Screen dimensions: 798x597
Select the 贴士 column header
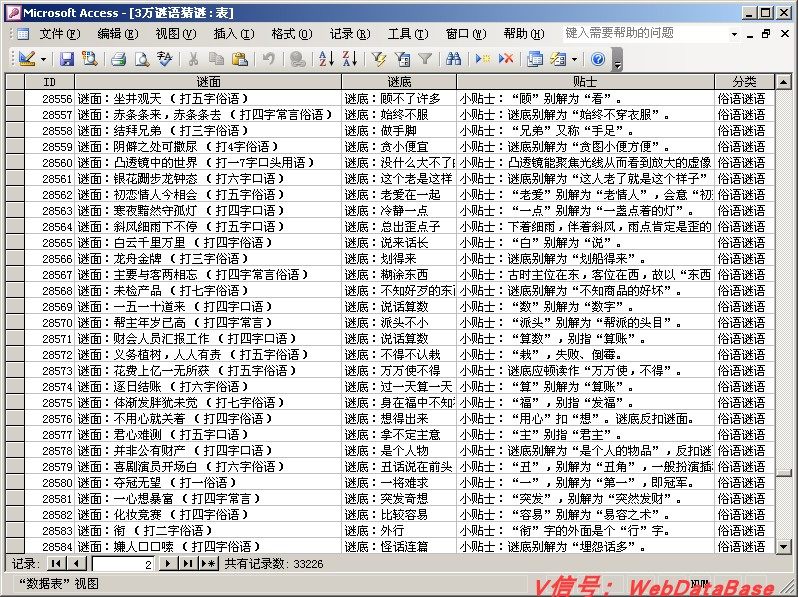[x=586, y=81]
